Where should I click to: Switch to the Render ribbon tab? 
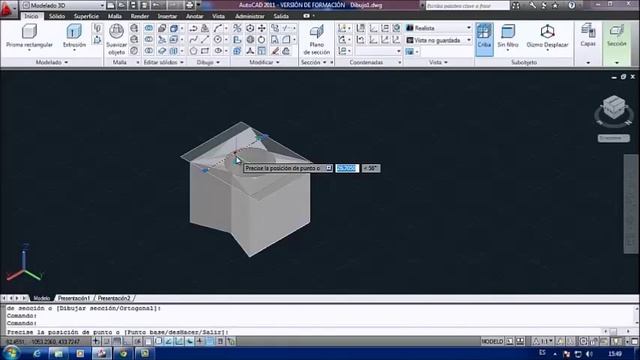pyautogui.click(x=140, y=16)
